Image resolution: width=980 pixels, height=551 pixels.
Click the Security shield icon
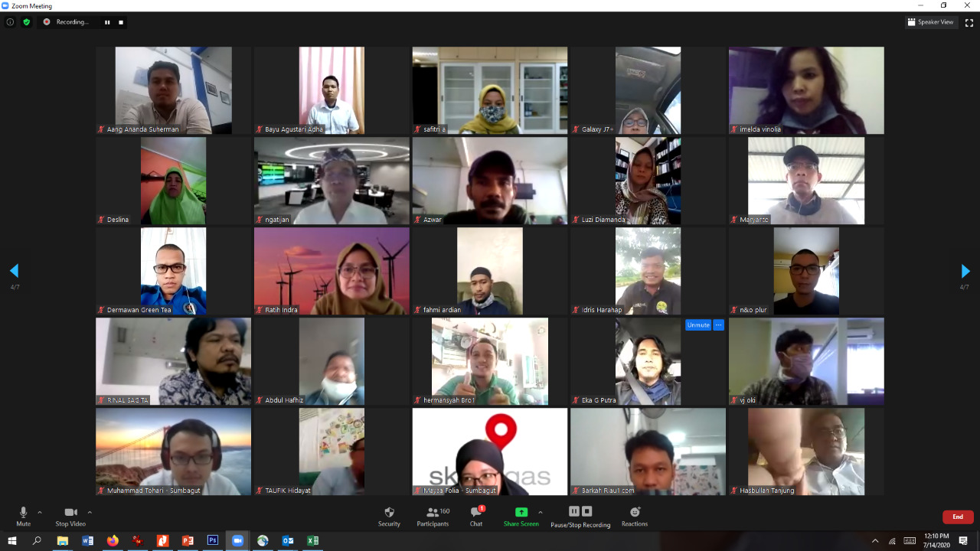coord(389,512)
